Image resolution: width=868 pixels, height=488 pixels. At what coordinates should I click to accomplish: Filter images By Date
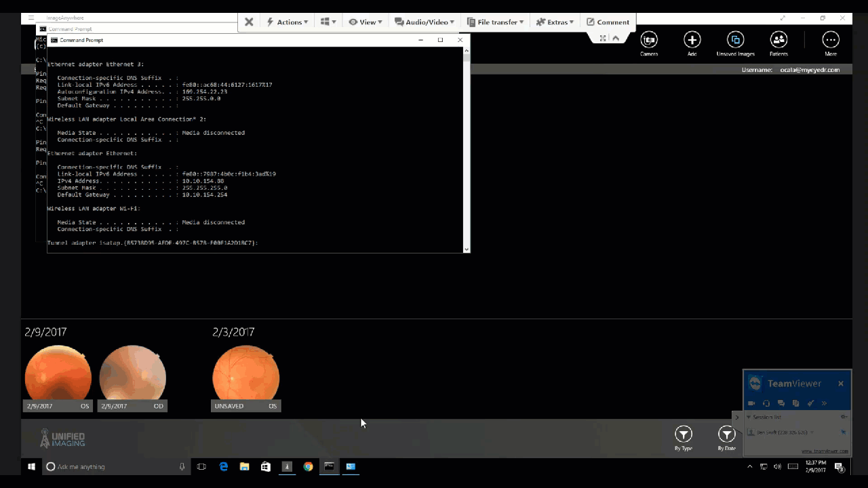(726, 434)
